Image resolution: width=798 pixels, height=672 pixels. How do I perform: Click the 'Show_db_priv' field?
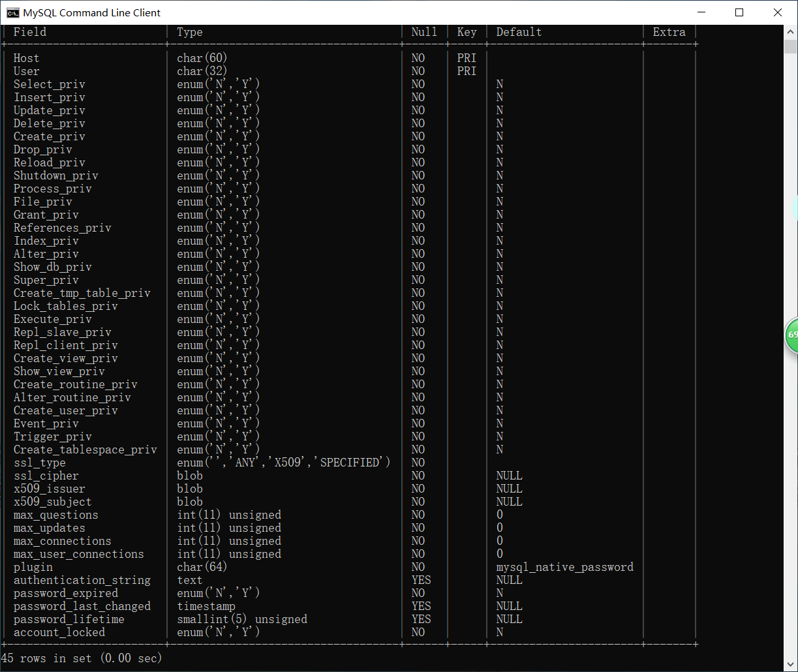[53, 267]
